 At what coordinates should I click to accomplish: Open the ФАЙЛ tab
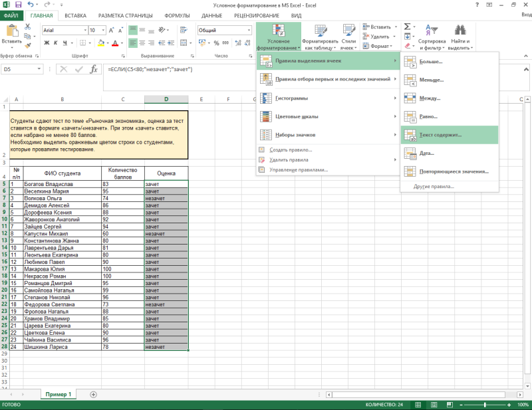click(11, 15)
